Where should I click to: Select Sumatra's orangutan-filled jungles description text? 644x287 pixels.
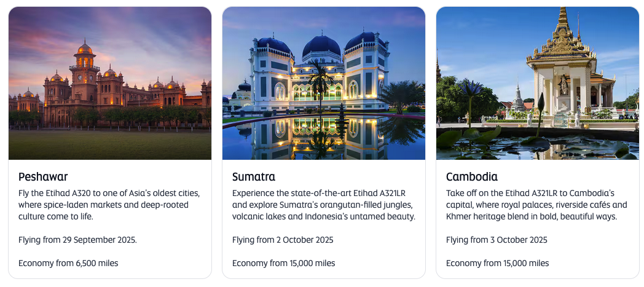(x=324, y=205)
